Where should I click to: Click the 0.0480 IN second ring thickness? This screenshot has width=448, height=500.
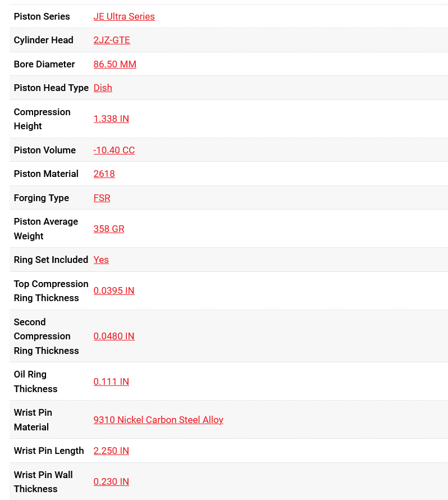(x=114, y=336)
